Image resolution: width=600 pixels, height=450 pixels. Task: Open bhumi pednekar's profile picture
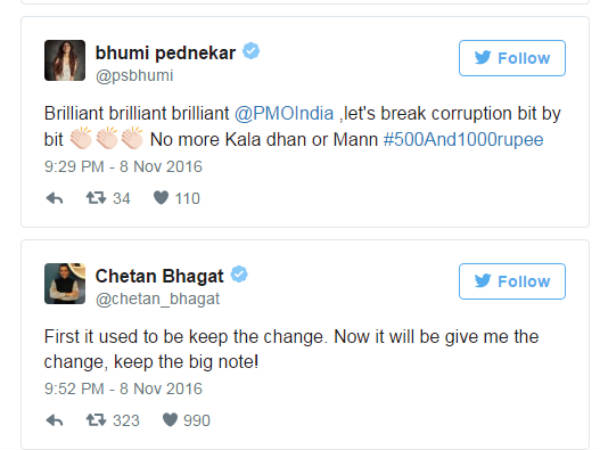pyautogui.click(x=65, y=60)
